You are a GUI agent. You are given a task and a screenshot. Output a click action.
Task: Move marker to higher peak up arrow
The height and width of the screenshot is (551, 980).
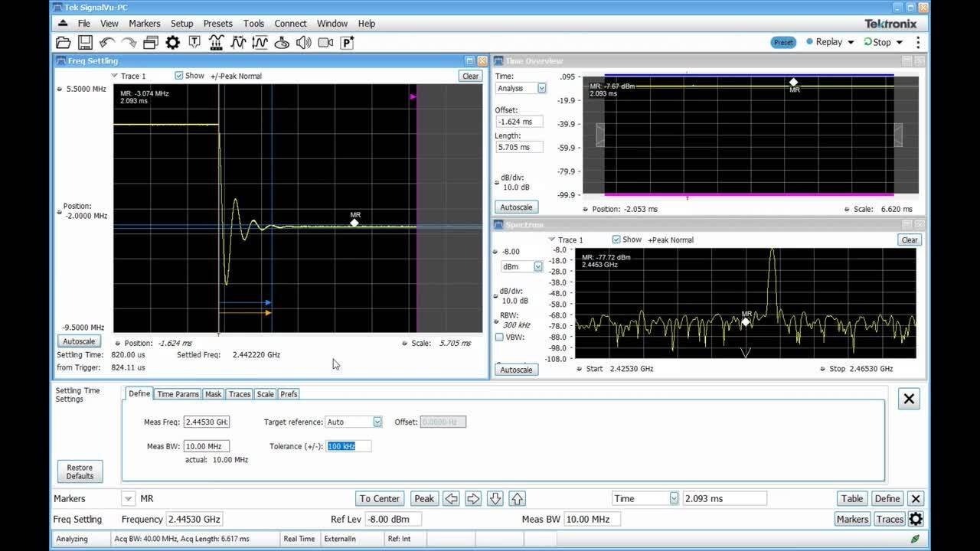[x=517, y=499]
